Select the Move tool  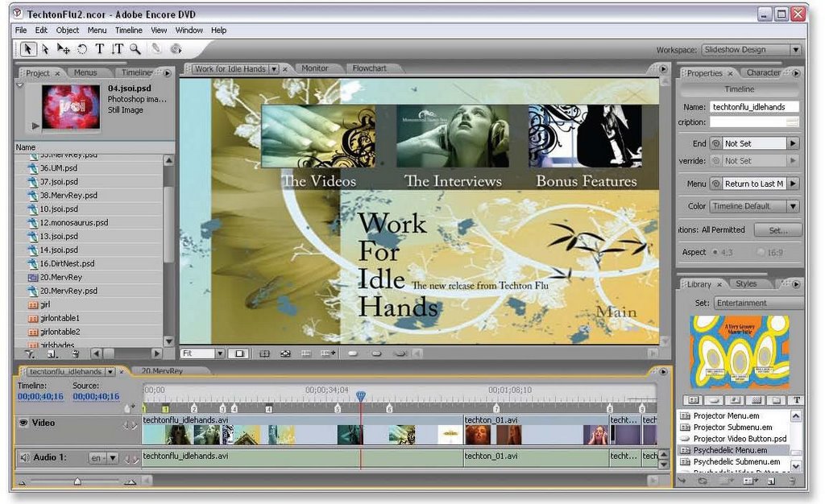[x=64, y=49]
